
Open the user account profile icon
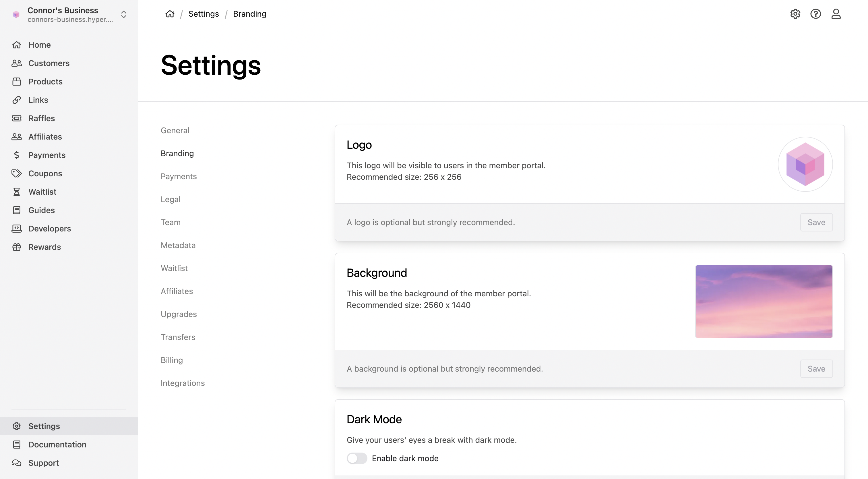(836, 14)
